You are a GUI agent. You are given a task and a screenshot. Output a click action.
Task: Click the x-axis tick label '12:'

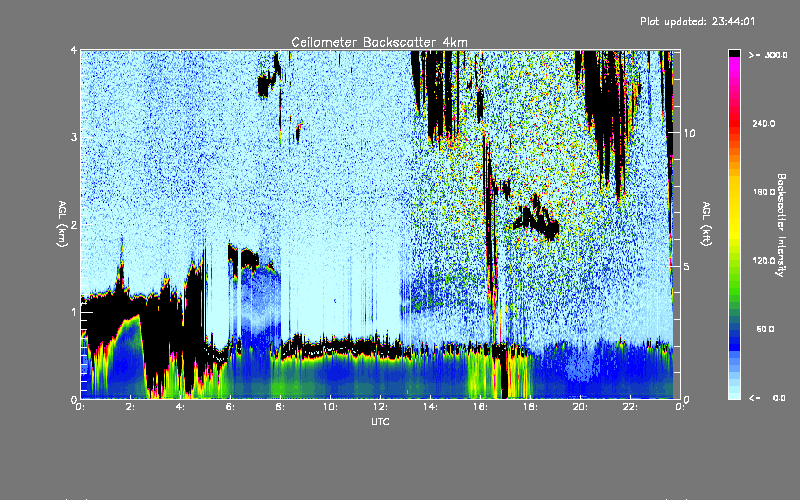[x=380, y=407]
